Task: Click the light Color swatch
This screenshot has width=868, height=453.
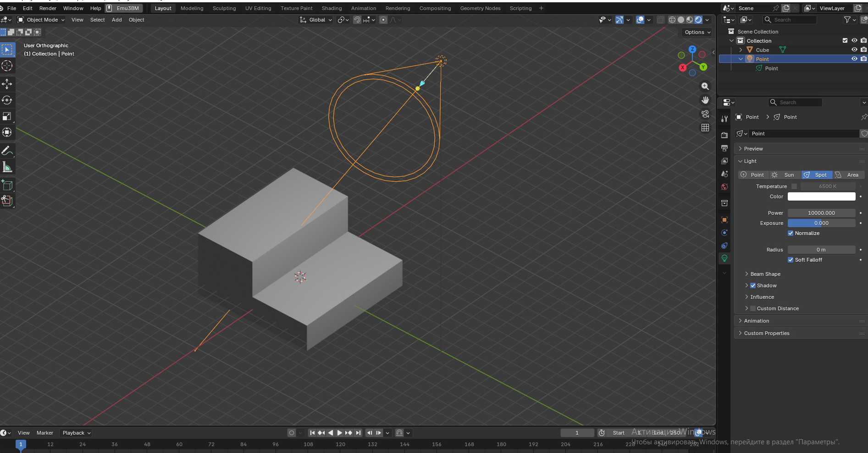Action: pyautogui.click(x=821, y=196)
